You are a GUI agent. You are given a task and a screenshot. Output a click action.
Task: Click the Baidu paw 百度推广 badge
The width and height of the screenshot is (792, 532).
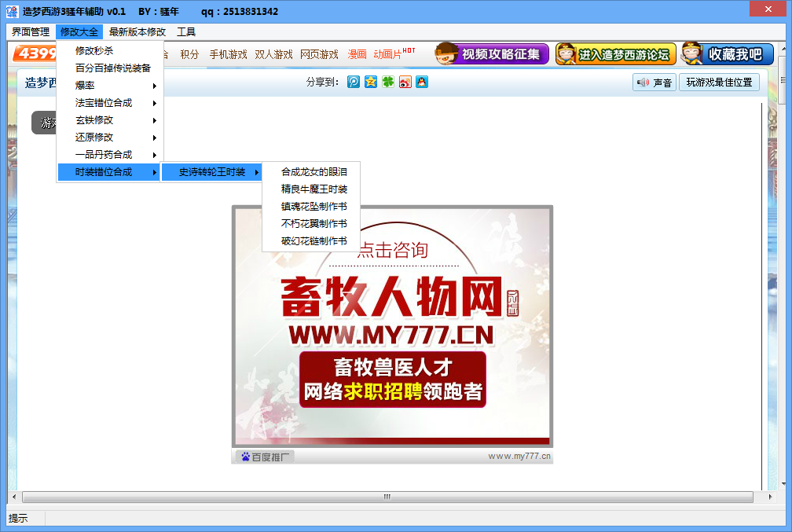tap(265, 457)
